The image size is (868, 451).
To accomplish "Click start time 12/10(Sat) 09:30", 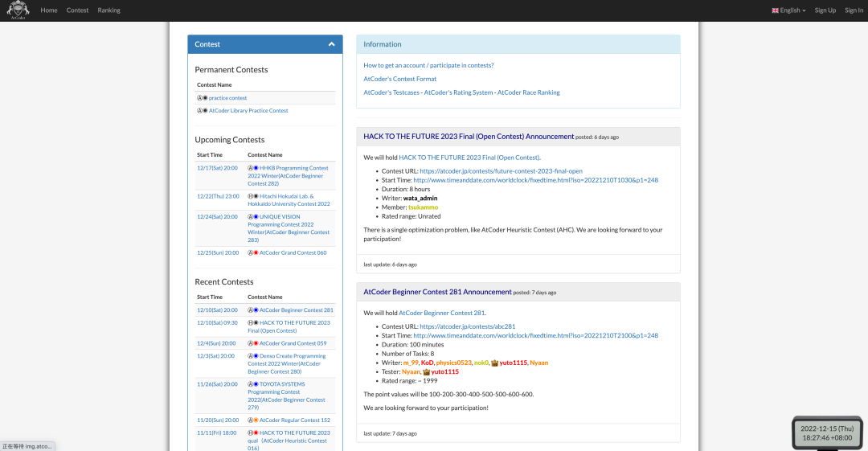I will coord(217,322).
